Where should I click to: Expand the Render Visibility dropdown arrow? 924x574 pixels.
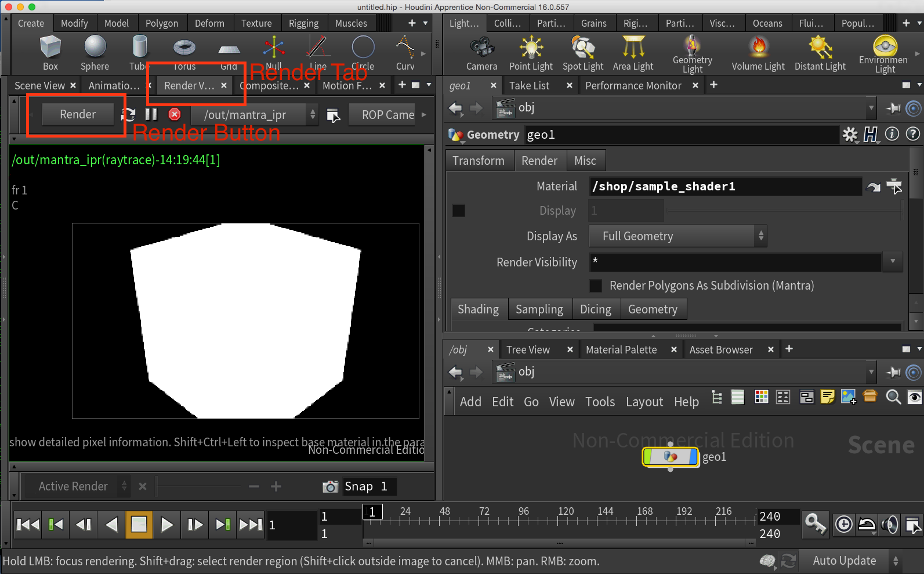(892, 262)
